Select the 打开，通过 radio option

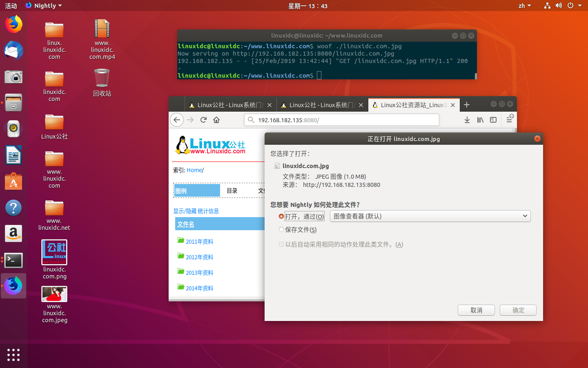[281, 216]
